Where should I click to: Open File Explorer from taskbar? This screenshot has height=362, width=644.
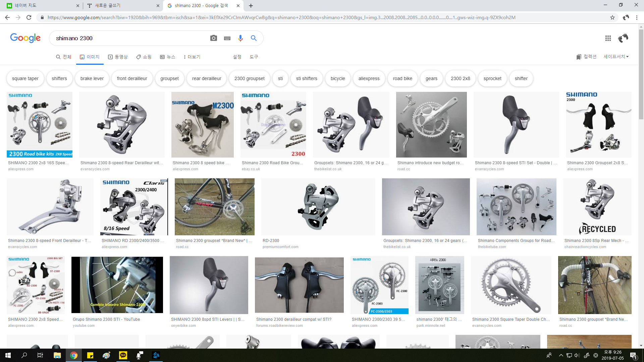tap(57, 355)
